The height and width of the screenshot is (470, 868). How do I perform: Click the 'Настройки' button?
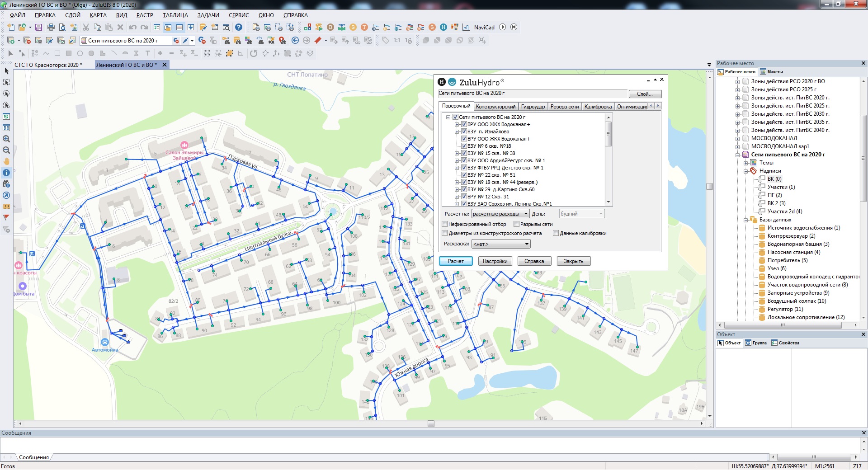click(x=495, y=261)
